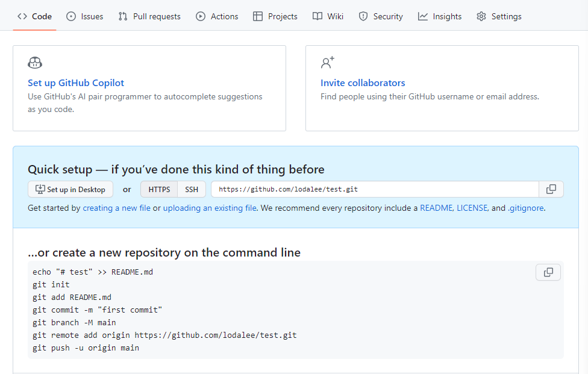Switch to the Security tab
588x374 pixels.
pyautogui.click(x=381, y=16)
